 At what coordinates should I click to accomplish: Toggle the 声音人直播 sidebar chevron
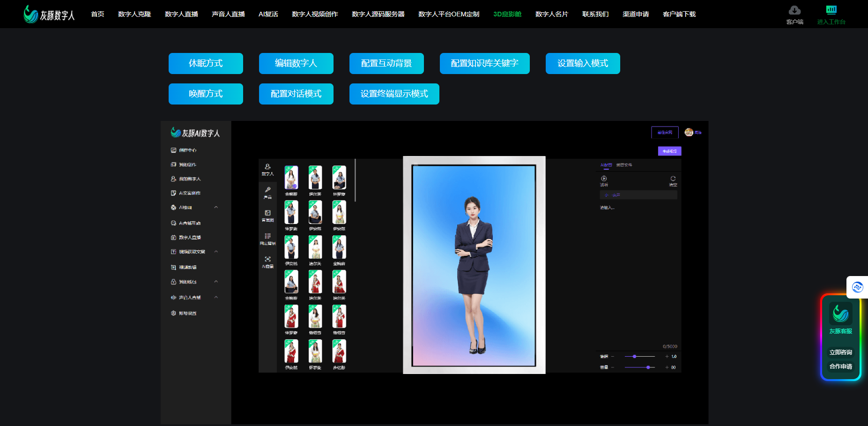click(216, 297)
